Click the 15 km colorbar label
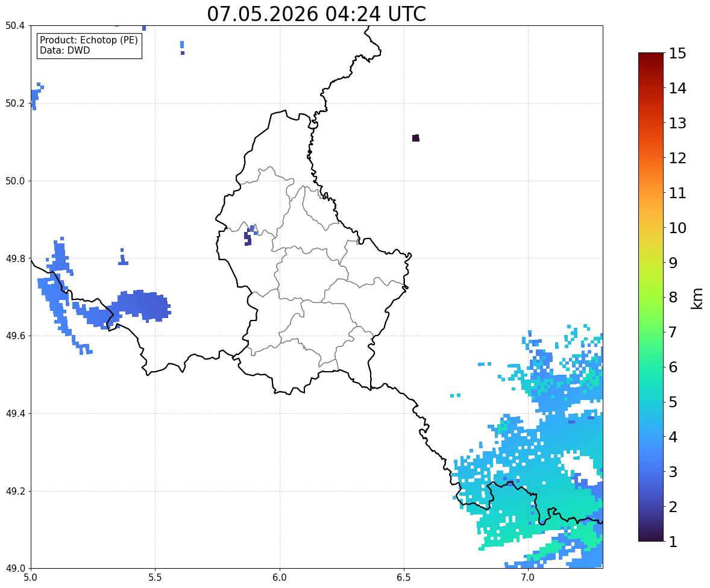 click(x=677, y=54)
